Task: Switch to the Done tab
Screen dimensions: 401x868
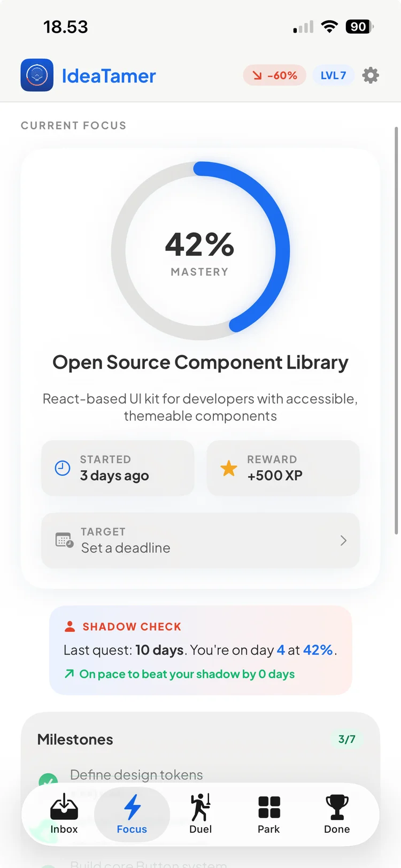Action: pos(337,813)
